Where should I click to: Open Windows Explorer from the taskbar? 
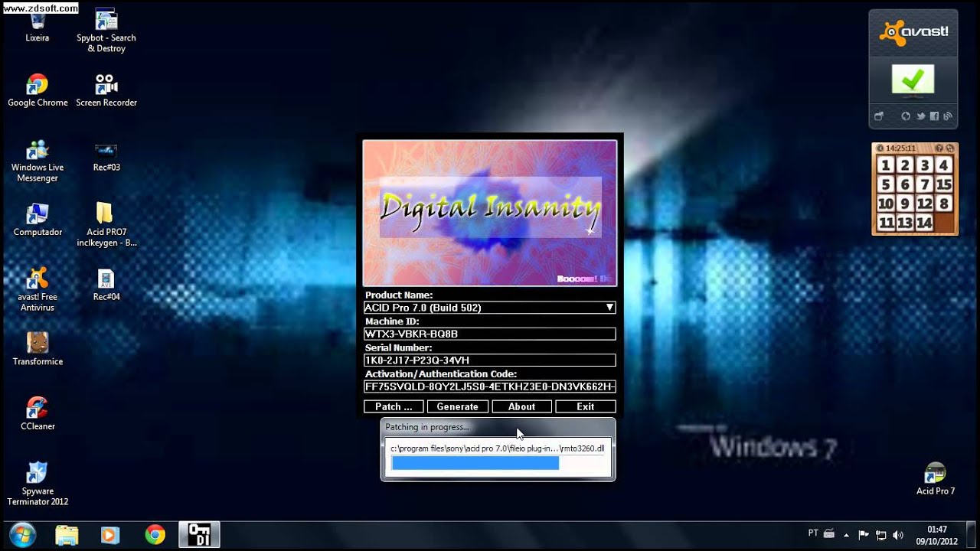point(67,534)
